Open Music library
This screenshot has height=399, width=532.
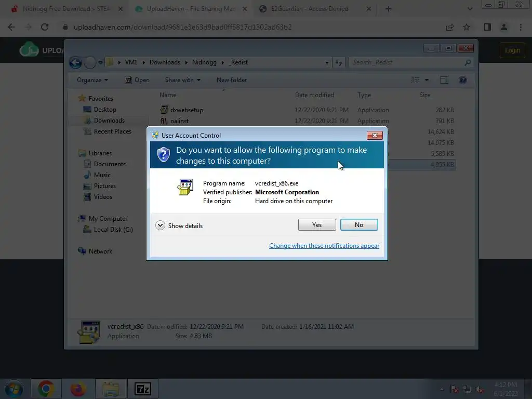click(102, 175)
